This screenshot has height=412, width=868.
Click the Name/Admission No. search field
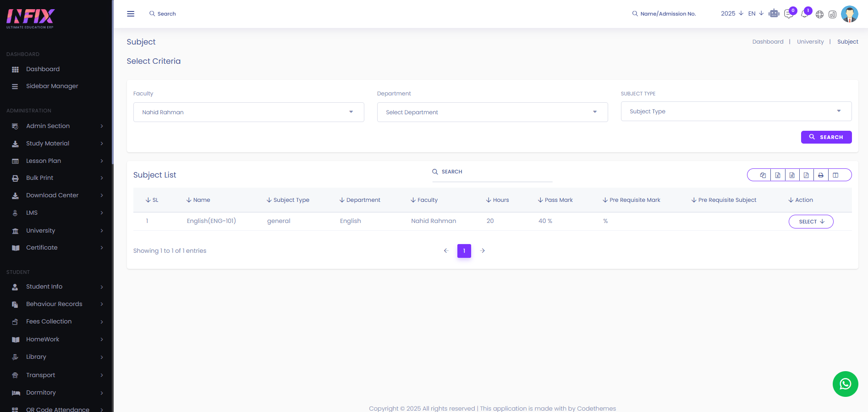point(668,14)
